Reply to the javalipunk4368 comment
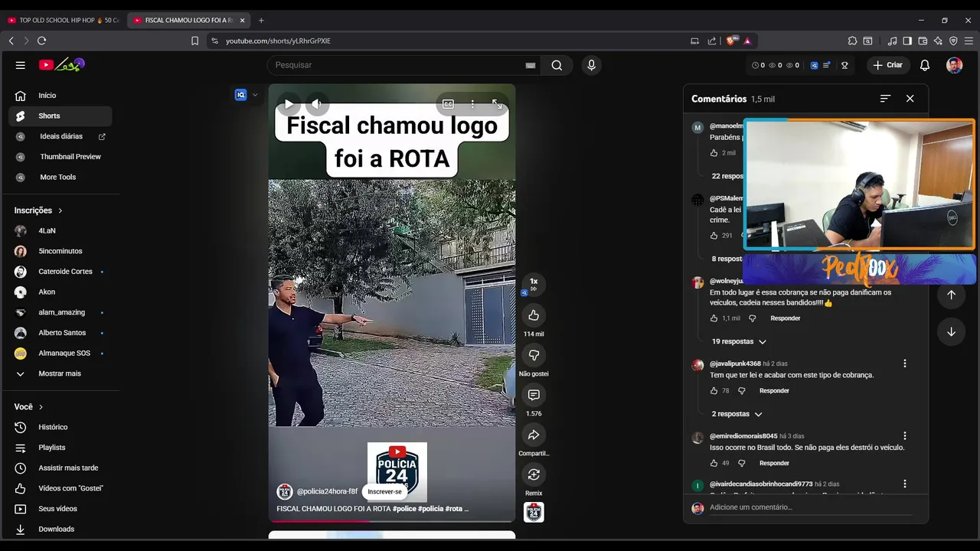980x551 pixels. pos(774,391)
